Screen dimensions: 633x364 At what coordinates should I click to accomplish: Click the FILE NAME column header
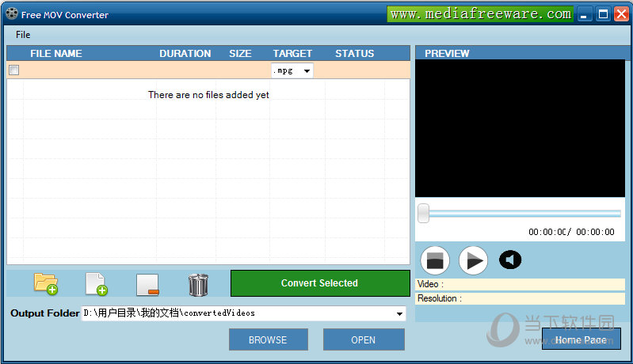[56, 54]
